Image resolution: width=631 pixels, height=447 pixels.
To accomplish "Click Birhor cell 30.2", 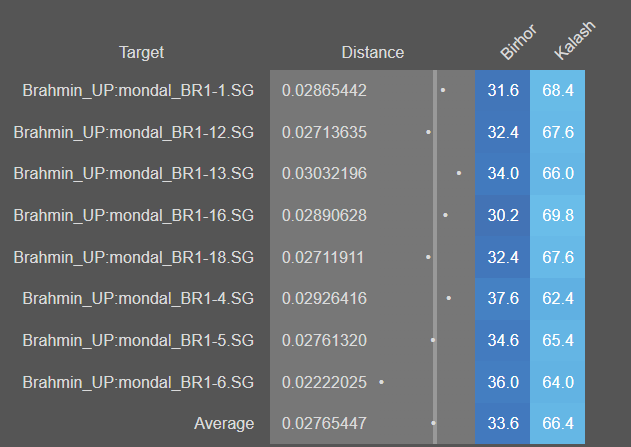I will tap(503, 215).
